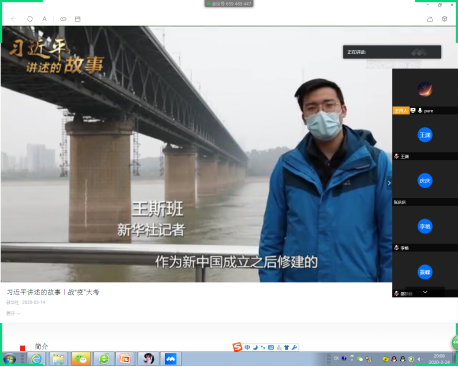
Task: Toggle Sogou Chinese/English input mode
Action: tap(247, 347)
